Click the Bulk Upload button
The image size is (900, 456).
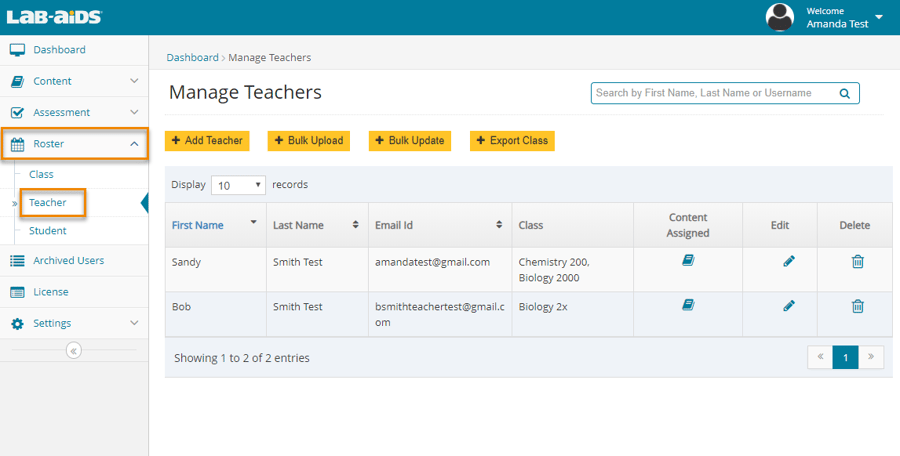coord(308,141)
